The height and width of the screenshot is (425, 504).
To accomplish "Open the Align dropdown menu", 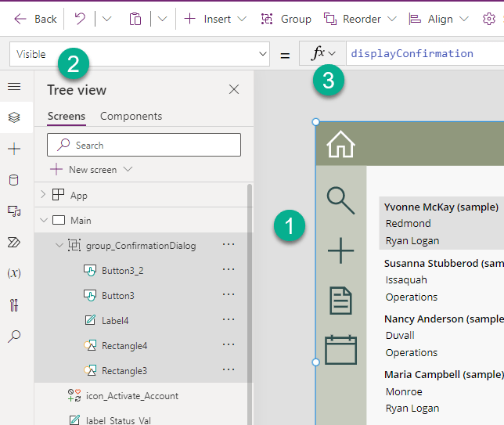I will [x=438, y=19].
